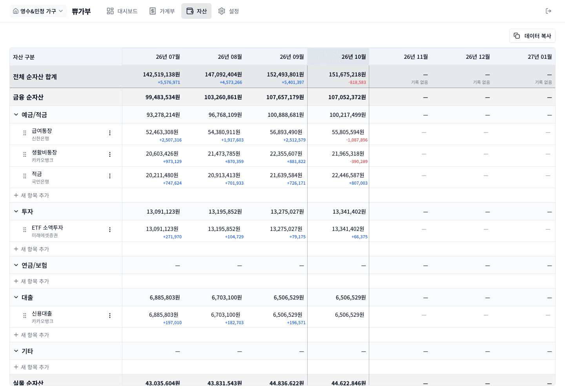The width and height of the screenshot is (565, 392).
Task: Click the drag handle of 생활비통장
Action: [25, 154]
